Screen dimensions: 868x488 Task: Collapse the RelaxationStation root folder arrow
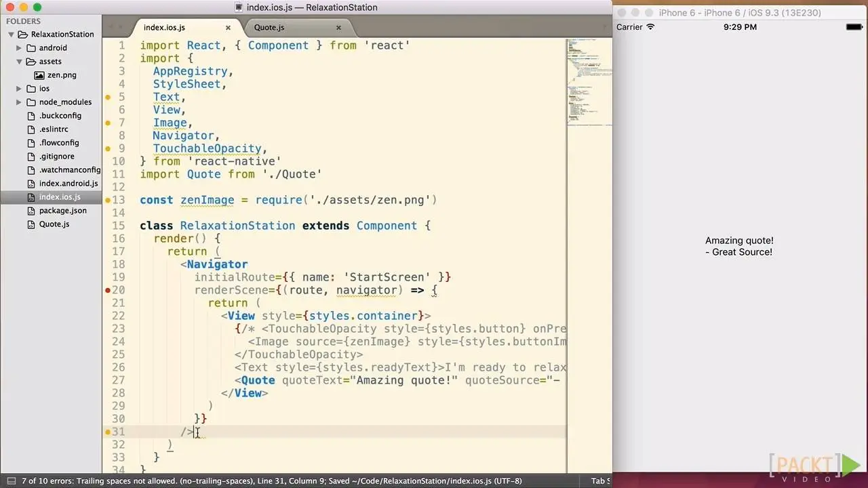click(x=11, y=35)
